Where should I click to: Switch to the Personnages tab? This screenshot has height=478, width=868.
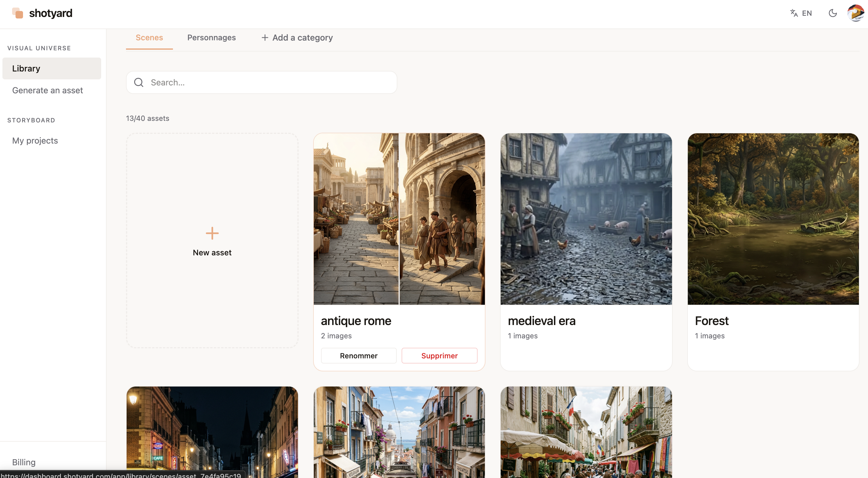(x=211, y=38)
